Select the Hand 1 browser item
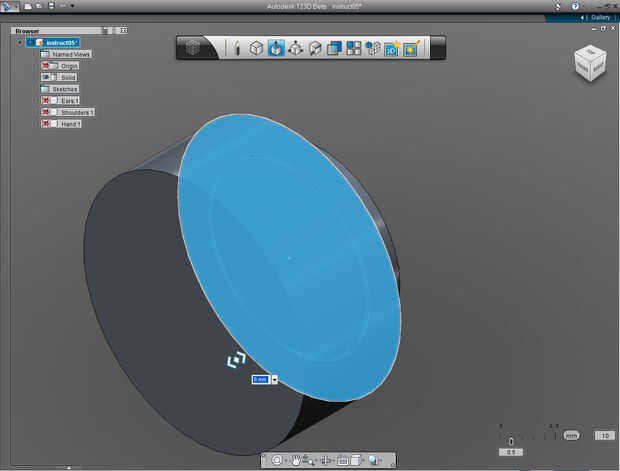620x471 pixels. pyautogui.click(x=70, y=124)
